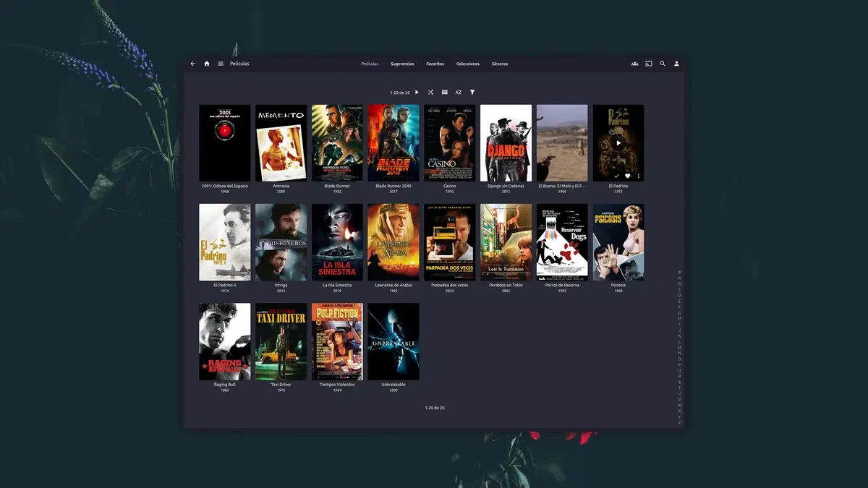Image resolution: width=868 pixels, height=488 pixels.
Task: Go back using the arrow icon
Action: click(x=193, y=64)
